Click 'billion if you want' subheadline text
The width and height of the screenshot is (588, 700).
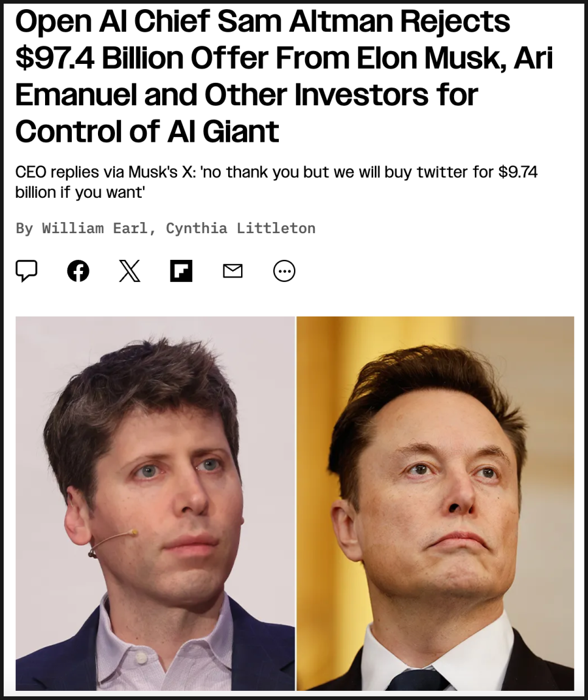point(80,192)
